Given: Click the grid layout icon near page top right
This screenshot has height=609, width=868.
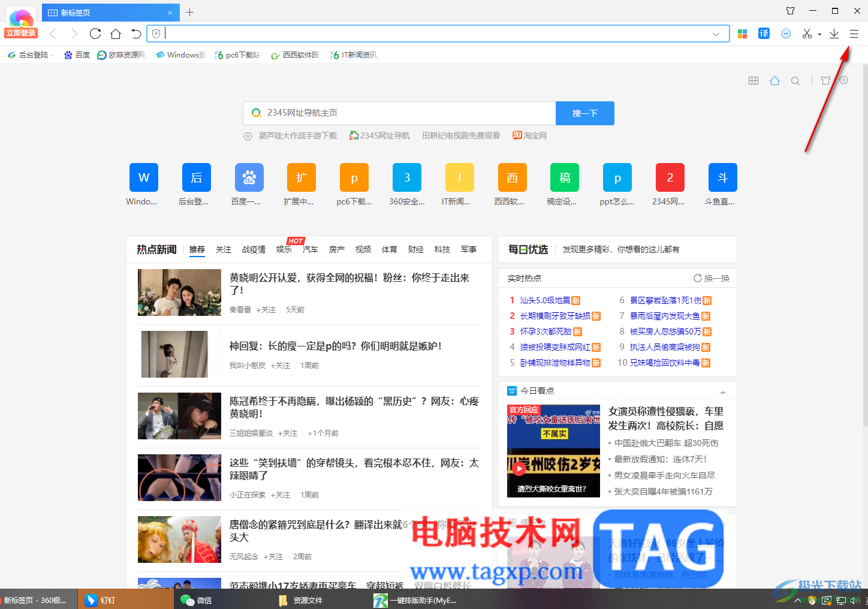Looking at the screenshot, I should (x=754, y=80).
